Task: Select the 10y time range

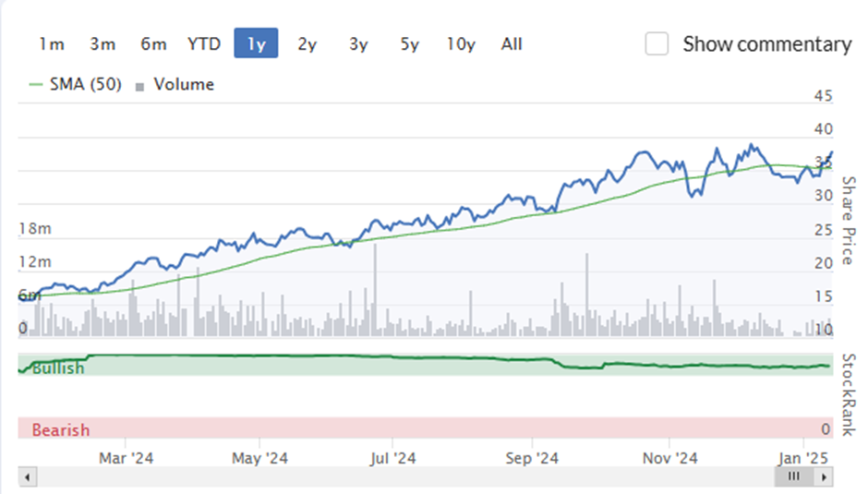Action: pos(461,43)
